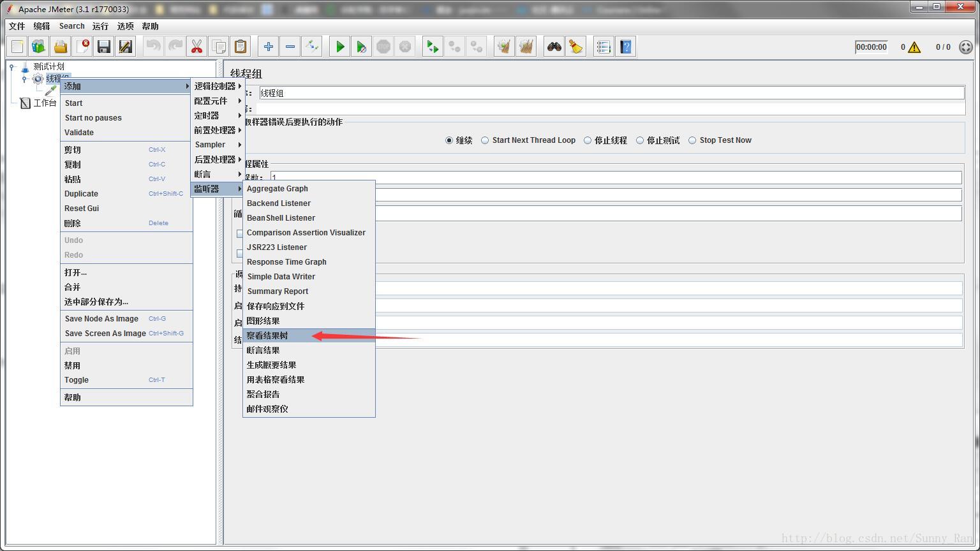The image size is (980, 551).
Task: Choose 察看结果树 listener
Action: (309, 335)
